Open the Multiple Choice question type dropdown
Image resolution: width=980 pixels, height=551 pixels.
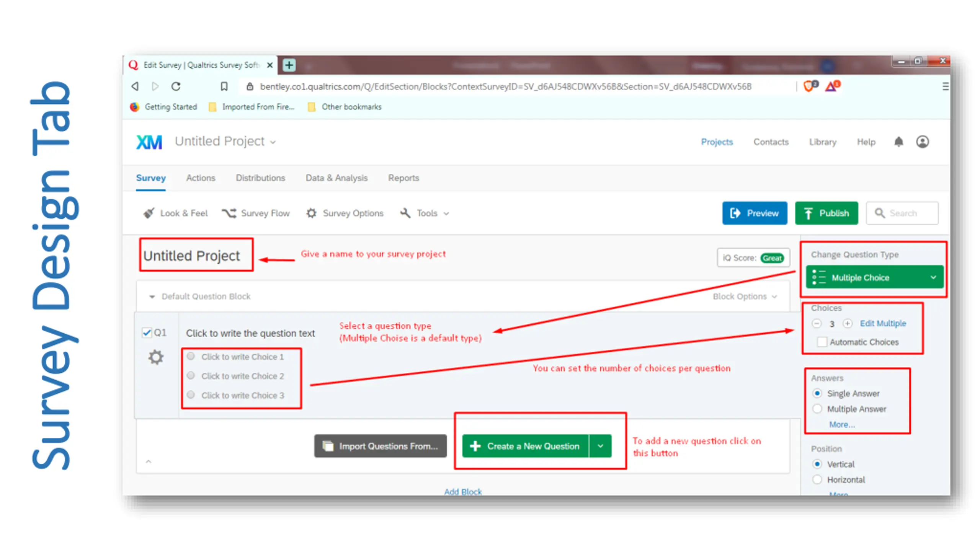[874, 277]
